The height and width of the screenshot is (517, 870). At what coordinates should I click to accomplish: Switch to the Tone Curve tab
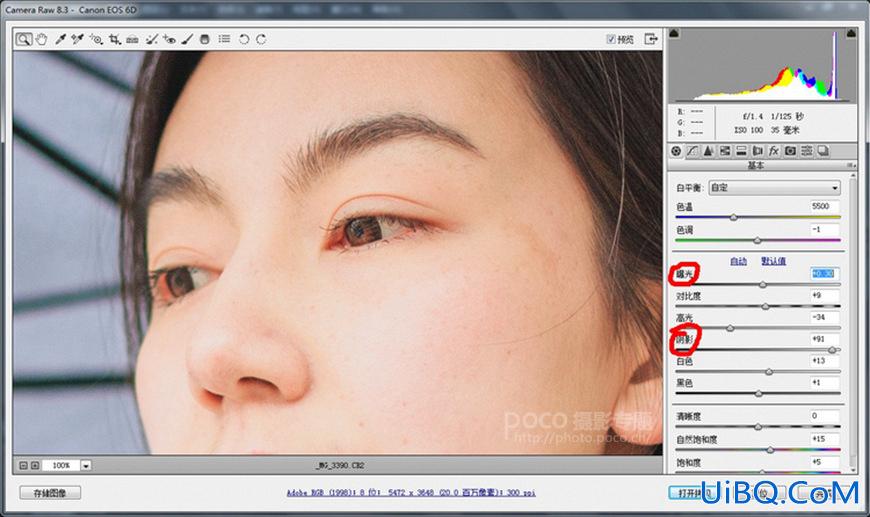[x=692, y=151]
